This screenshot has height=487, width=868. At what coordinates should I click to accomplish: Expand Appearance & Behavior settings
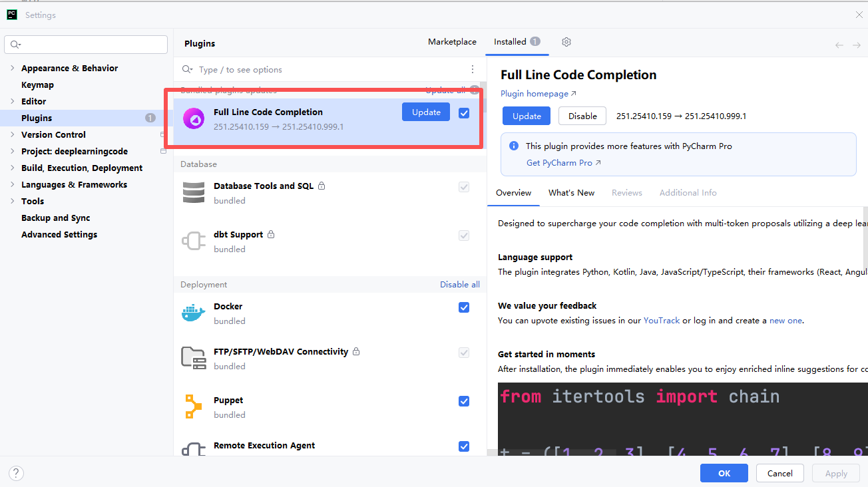click(12, 68)
